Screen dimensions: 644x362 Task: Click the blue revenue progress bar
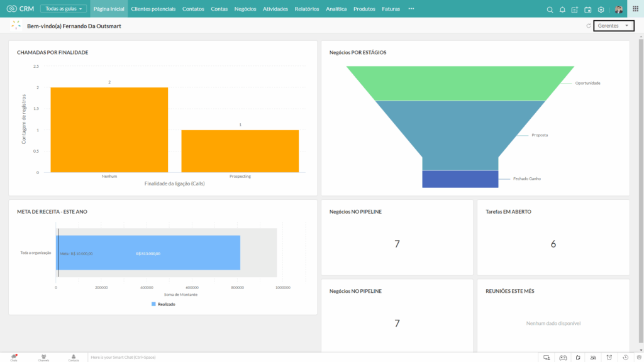[148, 253]
